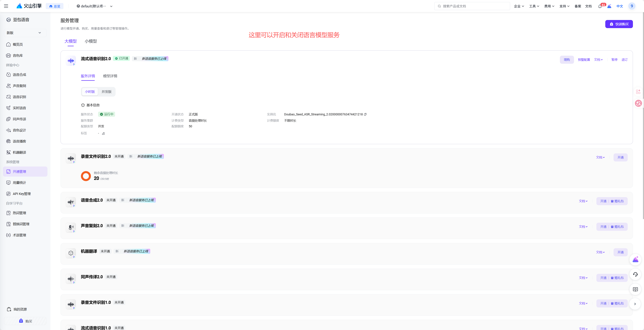Open 文档 dropdown for 语音合成2.0
This screenshot has width=644, height=330.
[x=583, y=201]
